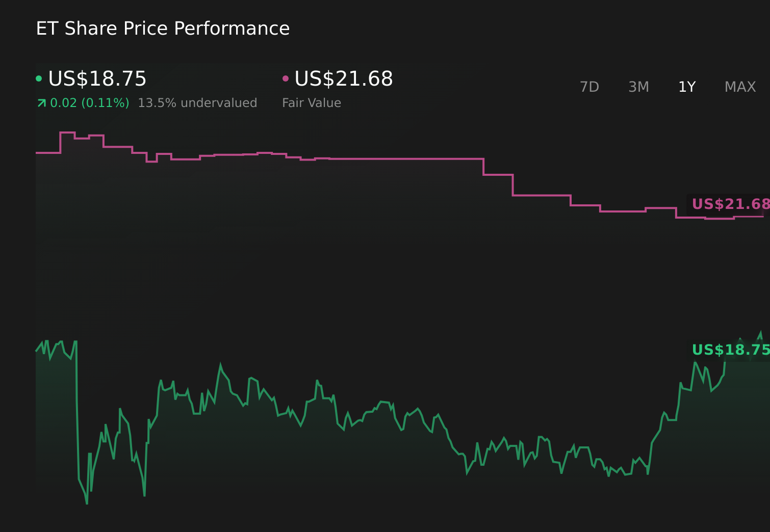
Task: Click the green share price dot
Action: click(39, 78)
